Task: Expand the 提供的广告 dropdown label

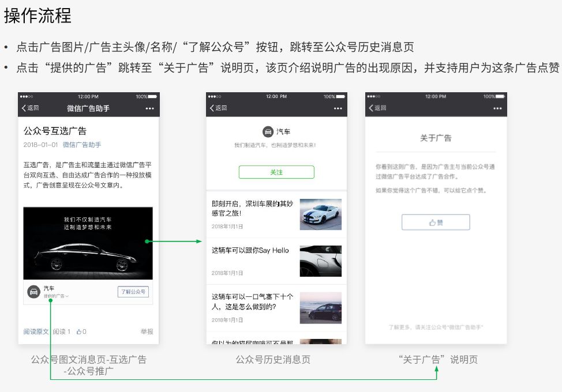Action: click(x=56, y=296)
